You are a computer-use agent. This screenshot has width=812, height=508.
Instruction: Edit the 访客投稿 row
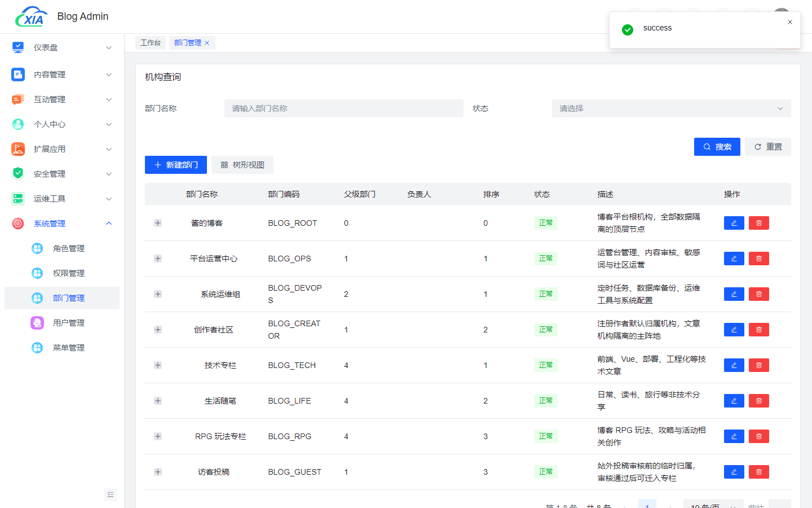click(734, 472)
